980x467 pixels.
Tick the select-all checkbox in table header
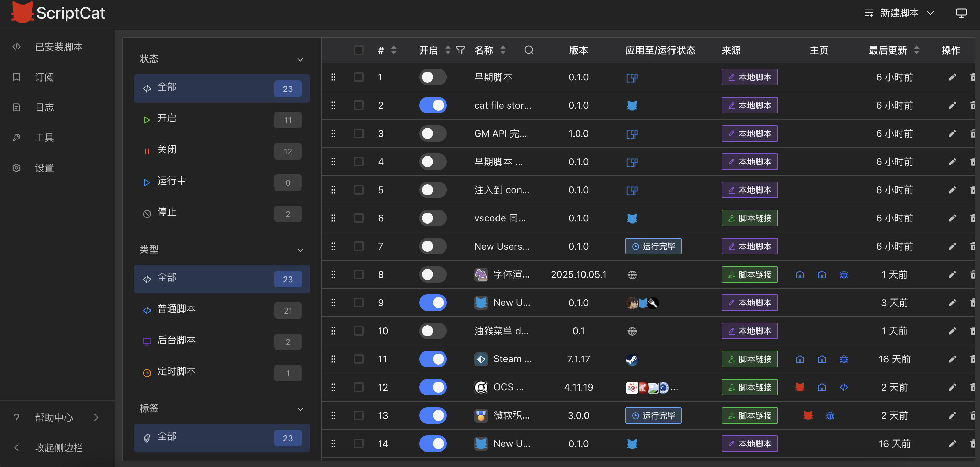[x=358, y=50]
